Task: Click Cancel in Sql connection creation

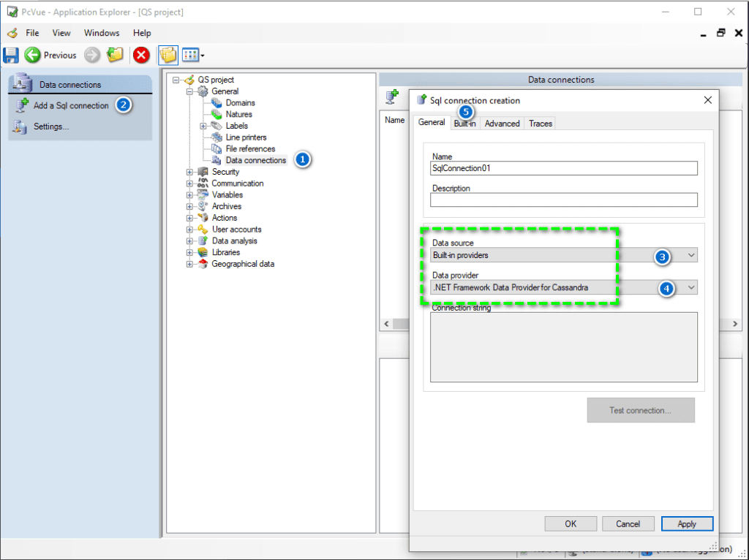Action: [628, 523]
